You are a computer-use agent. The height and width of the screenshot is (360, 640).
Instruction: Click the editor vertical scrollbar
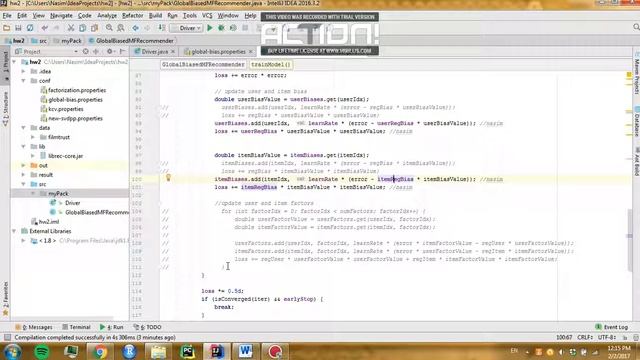(630, 240)
